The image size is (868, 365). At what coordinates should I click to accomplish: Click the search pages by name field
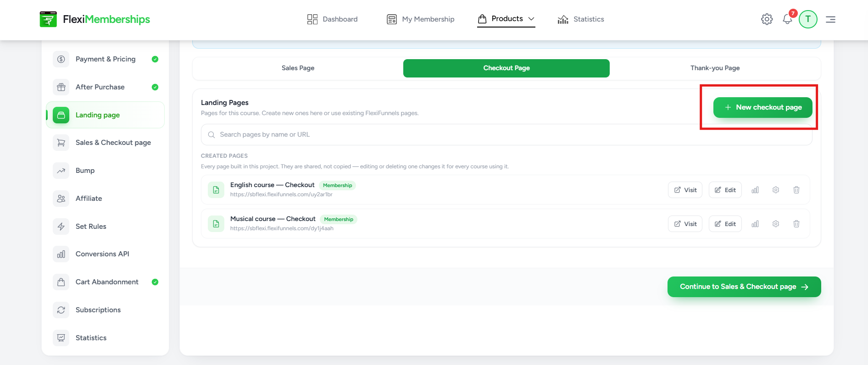[506, 134]
